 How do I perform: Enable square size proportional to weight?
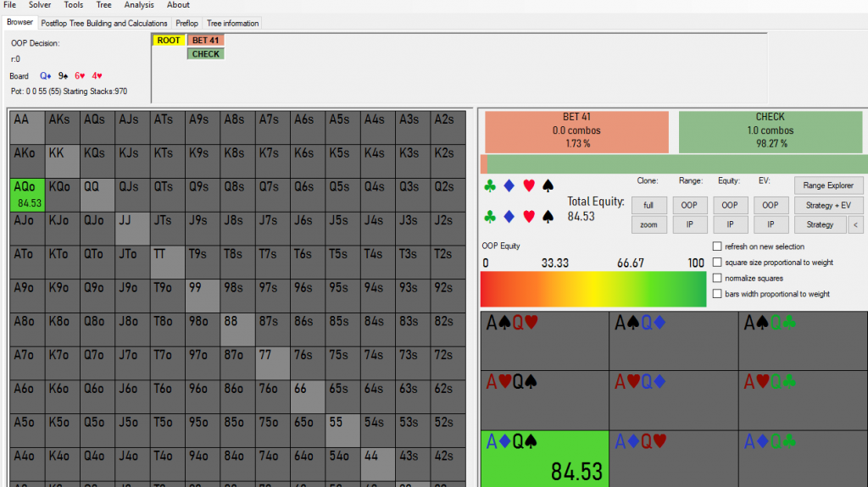[x=717, y=263]
